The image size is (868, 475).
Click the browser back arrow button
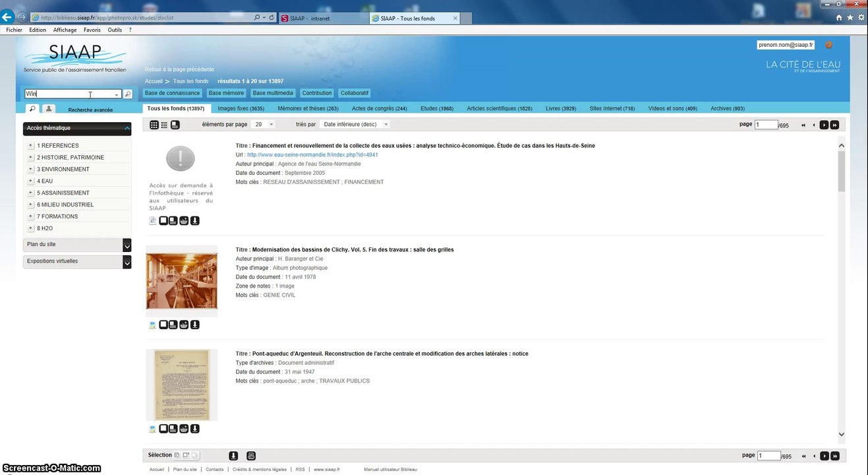(7, 17)
